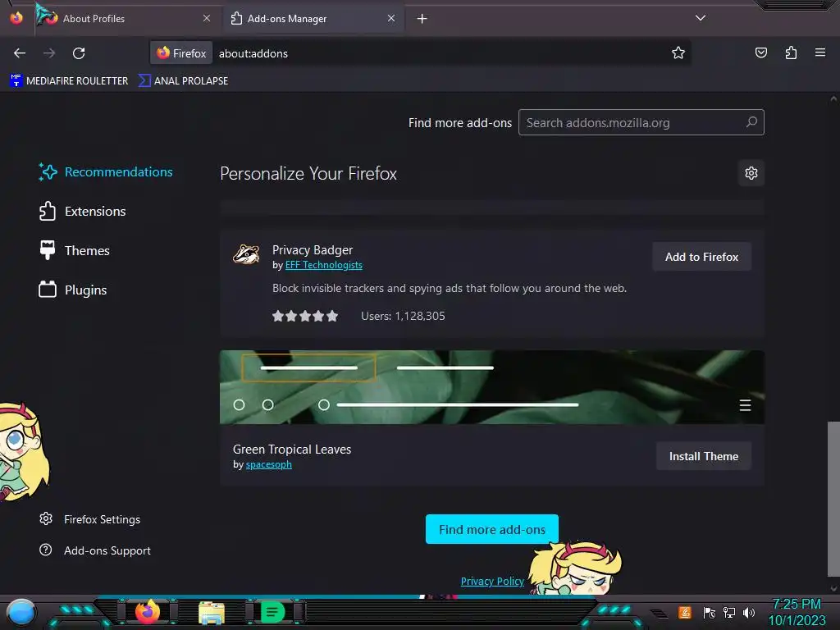Open the Privacy Policy link
This screenshot has width=840, height=630.
pyautogui.click(x=492, y=582)
